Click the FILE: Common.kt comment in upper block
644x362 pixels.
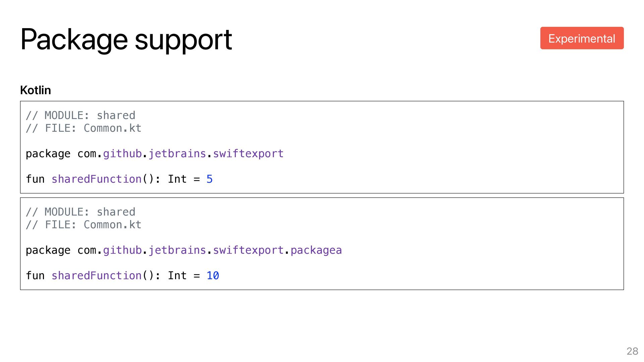[84, 128]
